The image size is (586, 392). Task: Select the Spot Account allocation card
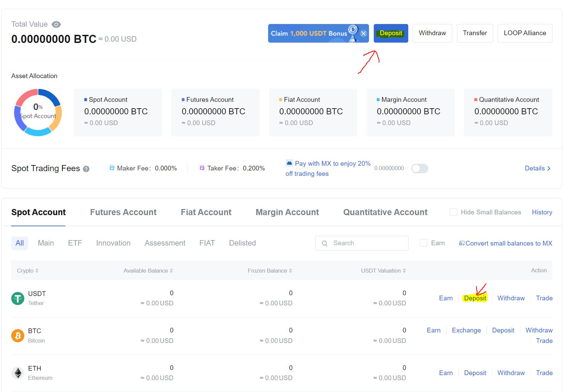[118, 112]
